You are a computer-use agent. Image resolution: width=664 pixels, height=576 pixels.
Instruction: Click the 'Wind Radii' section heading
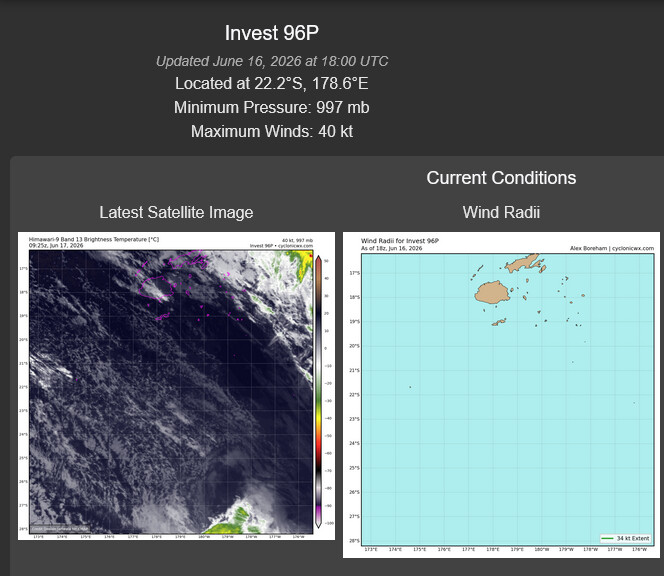click(501, 212)
